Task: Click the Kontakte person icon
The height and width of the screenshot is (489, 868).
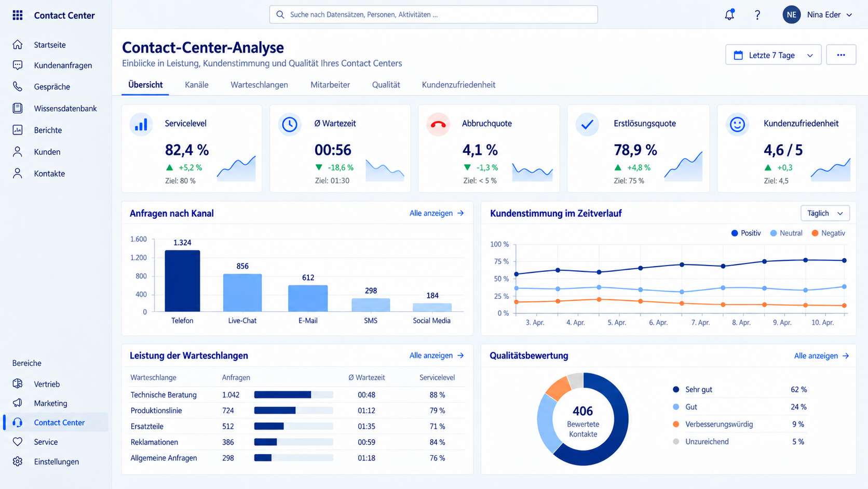Action: point(18,174)
